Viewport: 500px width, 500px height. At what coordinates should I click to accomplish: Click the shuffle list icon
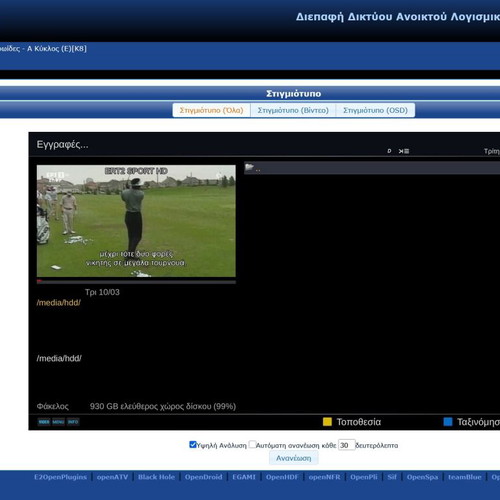[404, 151]
